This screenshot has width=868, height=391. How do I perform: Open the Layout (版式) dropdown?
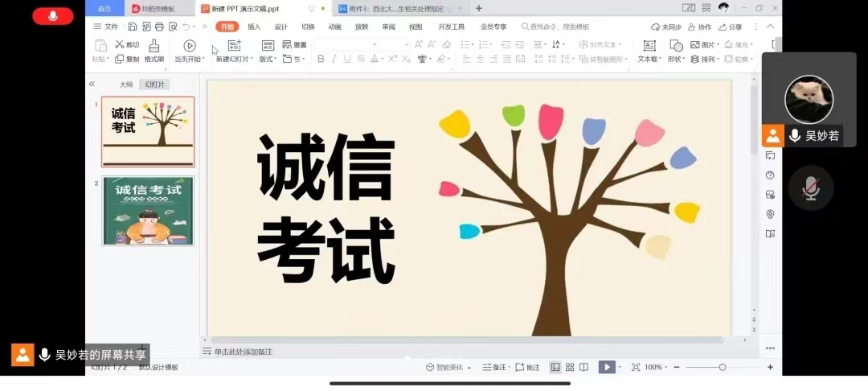[268, 59]
